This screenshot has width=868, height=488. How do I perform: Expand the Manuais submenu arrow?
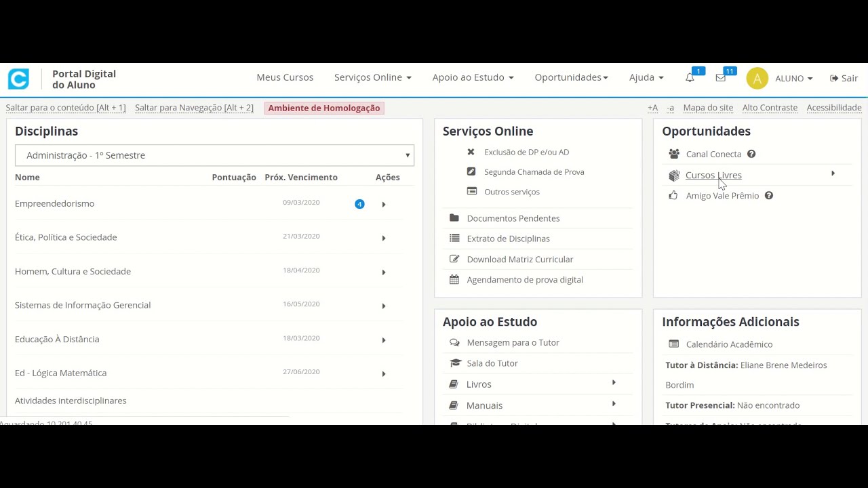coord(614,404)
